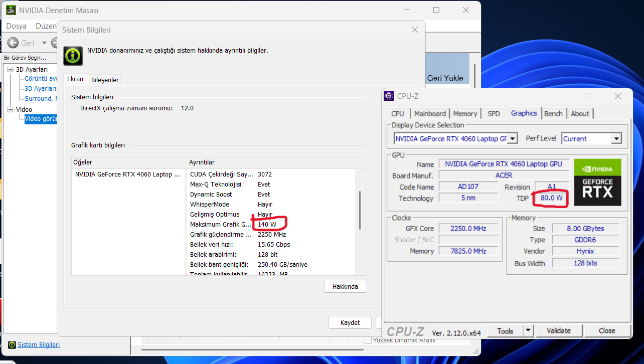Click the memory Size 8.00 GBytes field
The width and height of the screenshot is (644, 364).
[585, 229]
